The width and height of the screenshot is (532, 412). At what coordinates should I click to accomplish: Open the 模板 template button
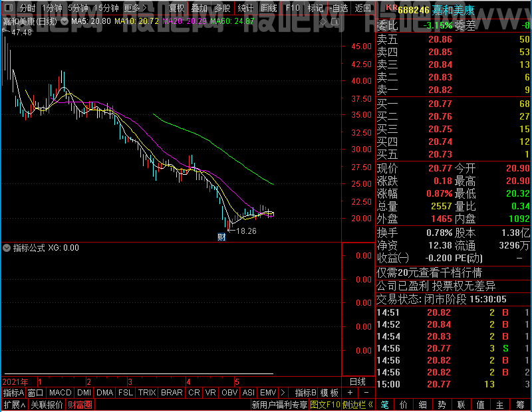click(x=329, y=393)
